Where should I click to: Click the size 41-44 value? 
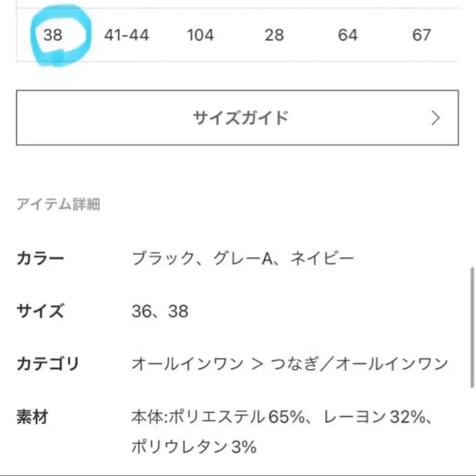click(x=127, y=35)
